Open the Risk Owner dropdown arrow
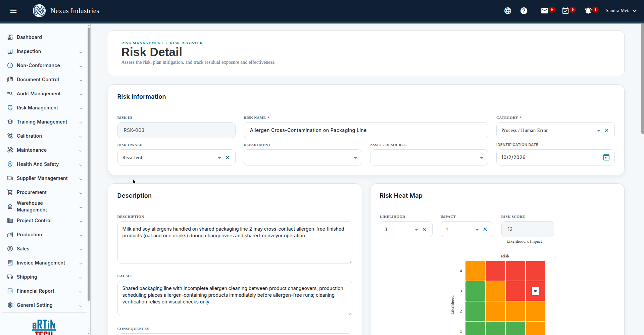Screen dimensions: 644x335 [219, 158]
